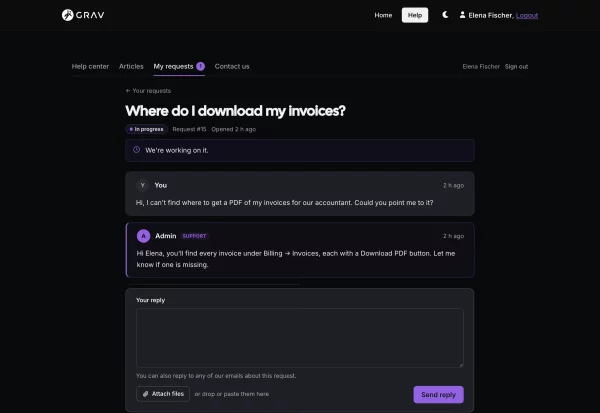This screenshot has height=413, width=600.
Task: Switch to the Articles tab
Action: coord(131,66)
